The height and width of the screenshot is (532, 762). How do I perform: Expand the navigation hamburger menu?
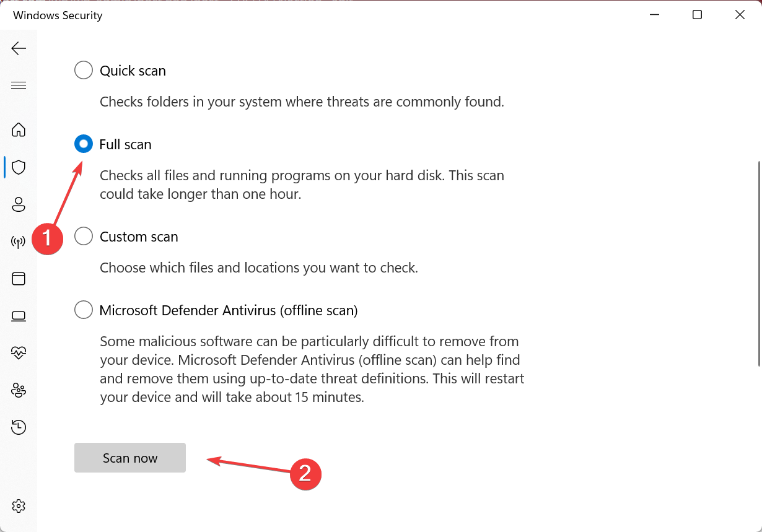click(x=19, y=85)
